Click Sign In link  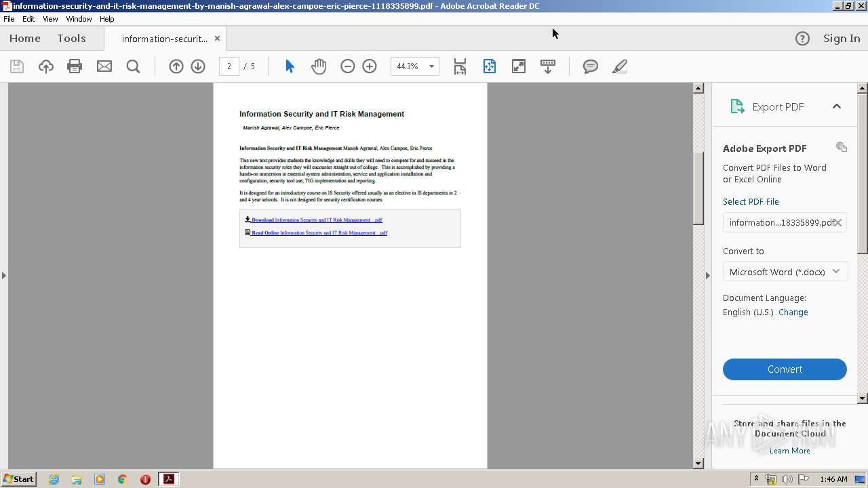click(x=842, y=39)
